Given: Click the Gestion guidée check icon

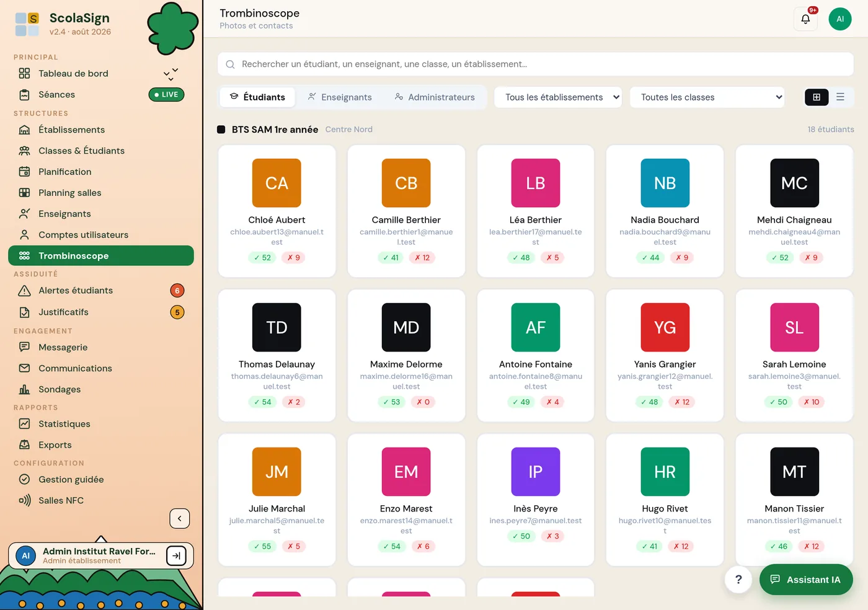Looking at the screenshot, I should [x=25, y=479].
